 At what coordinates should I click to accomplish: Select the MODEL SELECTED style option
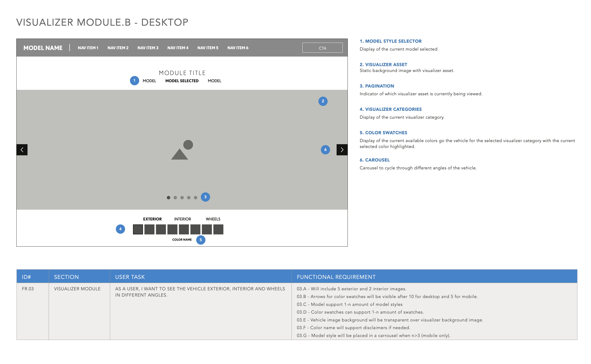(x=182, y=81)
